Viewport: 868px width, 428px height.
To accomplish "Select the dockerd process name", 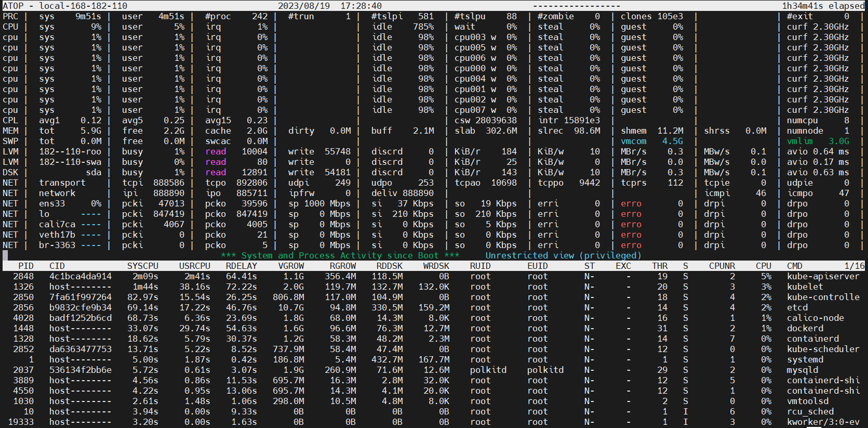I will [x=805, y=328].
